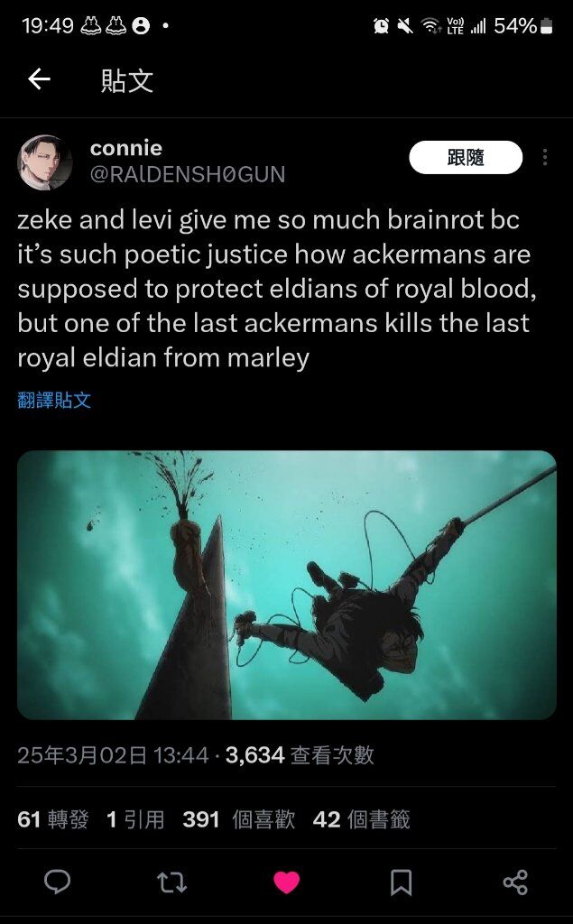The height and width of the screenshot is (924, 573).
Task: View the 61 轉發 reposts list
Action: point(53,819)
